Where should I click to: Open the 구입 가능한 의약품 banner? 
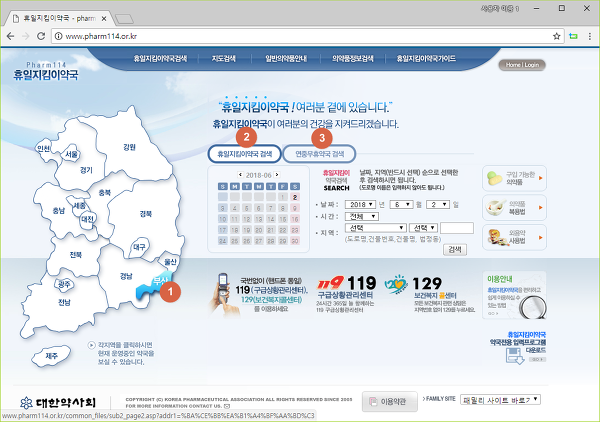pyautogui.click(x=514, y=178)
